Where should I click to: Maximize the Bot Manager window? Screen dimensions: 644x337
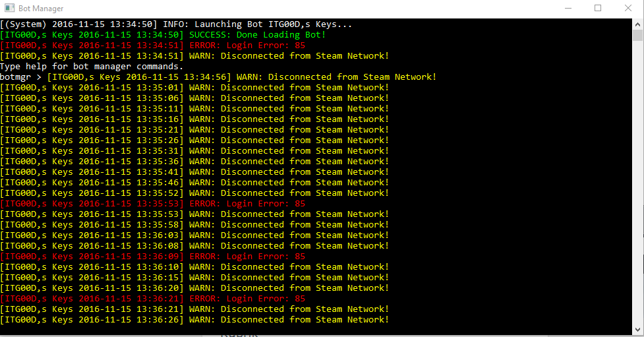(598, 8)
